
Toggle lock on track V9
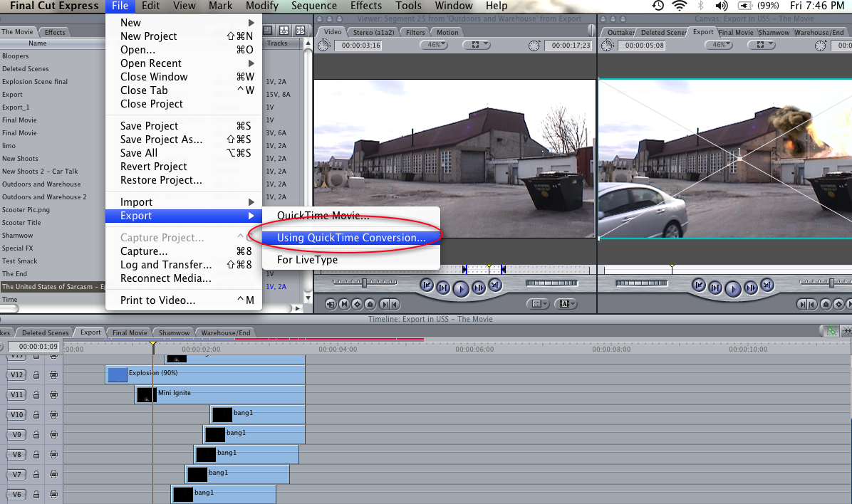(x=36, y=434)
